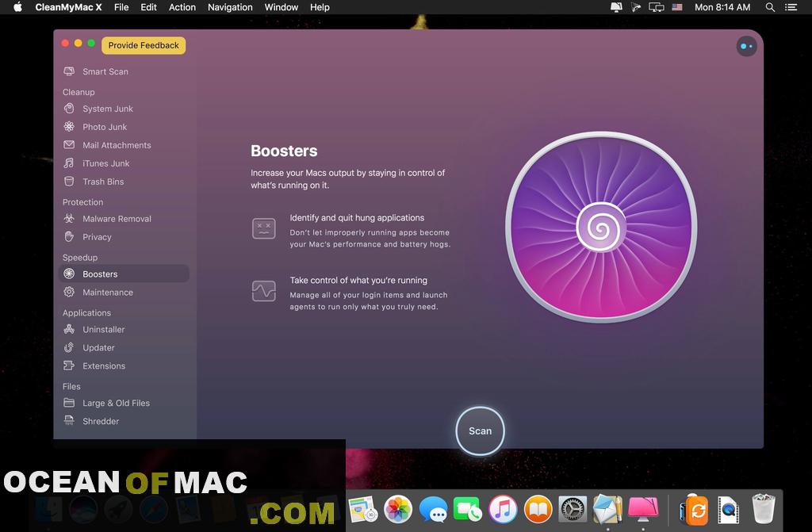The image size is (812, 532).
Task: Open the Action menu
Action: point(182,7)
